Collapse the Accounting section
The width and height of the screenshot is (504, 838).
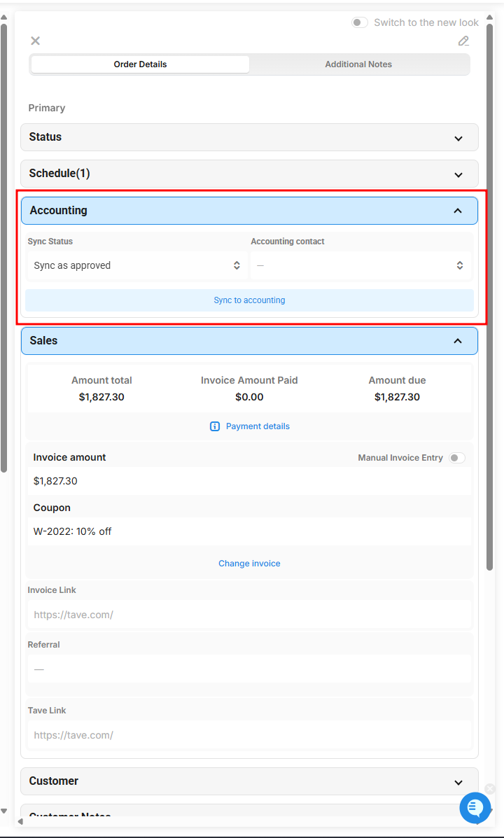pyautogui.click(x=250, y=211)
